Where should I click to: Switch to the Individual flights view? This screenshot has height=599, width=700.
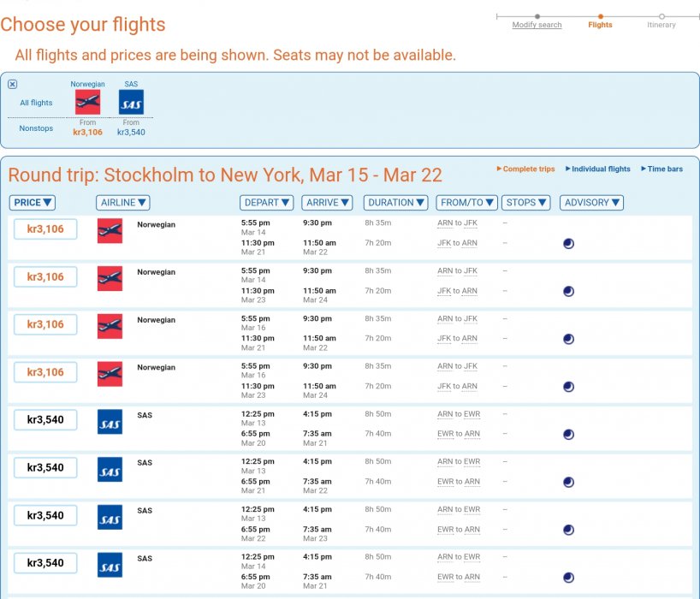601,169
